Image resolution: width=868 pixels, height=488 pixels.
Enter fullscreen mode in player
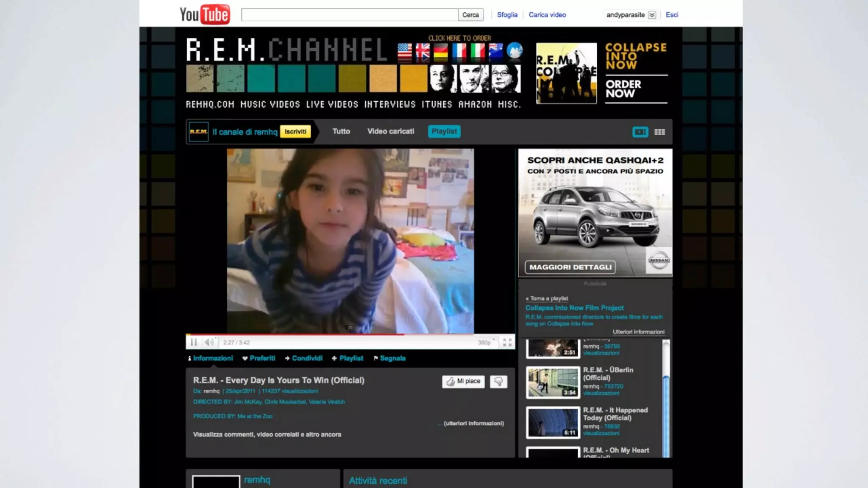coord(507,342)
